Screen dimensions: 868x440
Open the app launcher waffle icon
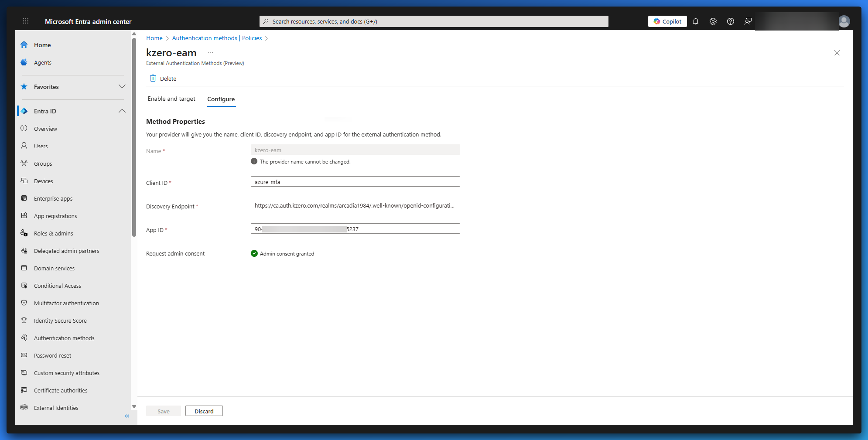26,21
